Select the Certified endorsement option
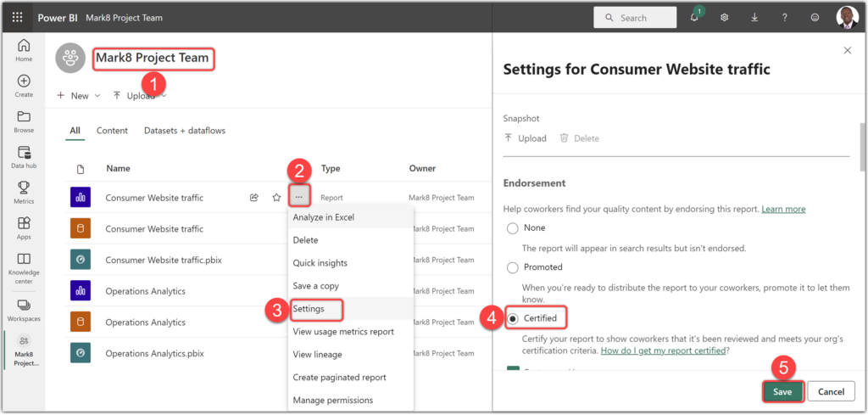 (x=513, y=318)
